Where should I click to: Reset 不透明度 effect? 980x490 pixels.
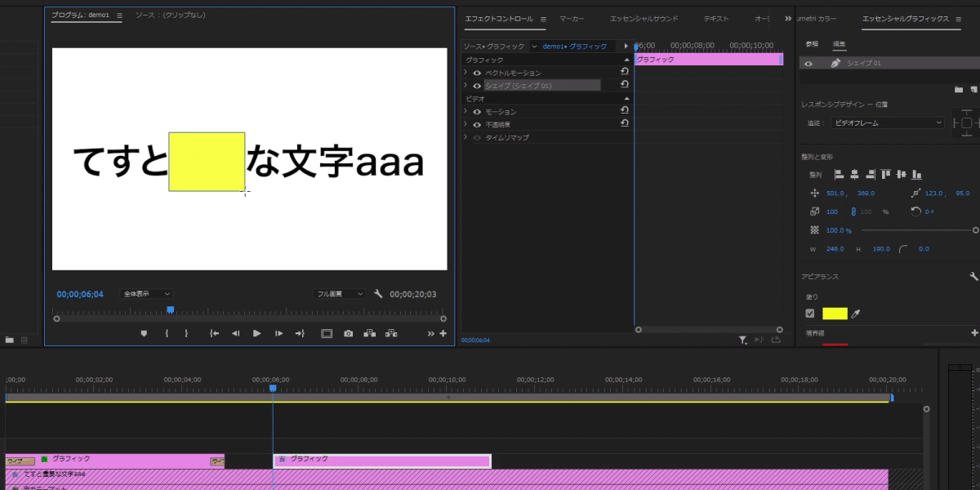pyautogui.click(x=625, y=123)
